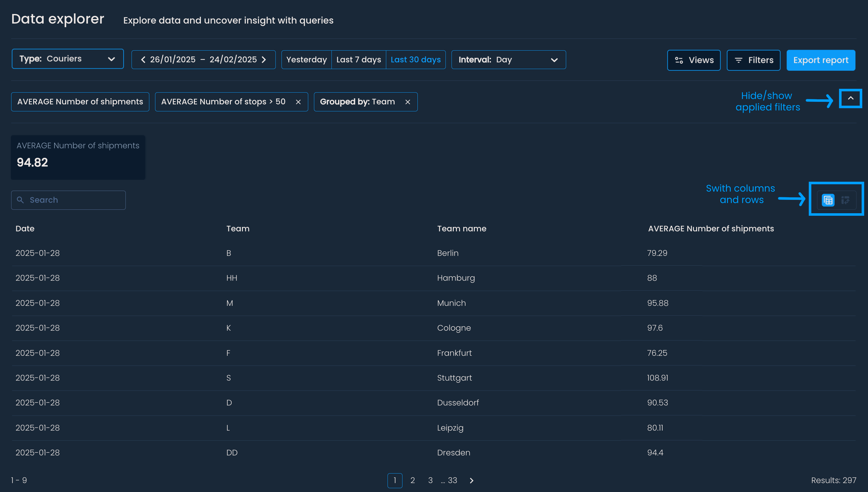Jump to page 33 of results

pos(452,481)
